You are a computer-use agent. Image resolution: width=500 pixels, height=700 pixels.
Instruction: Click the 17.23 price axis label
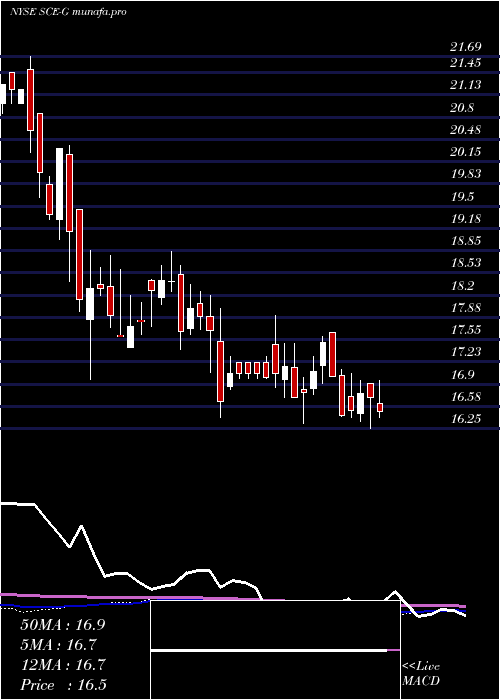(466, 352)
